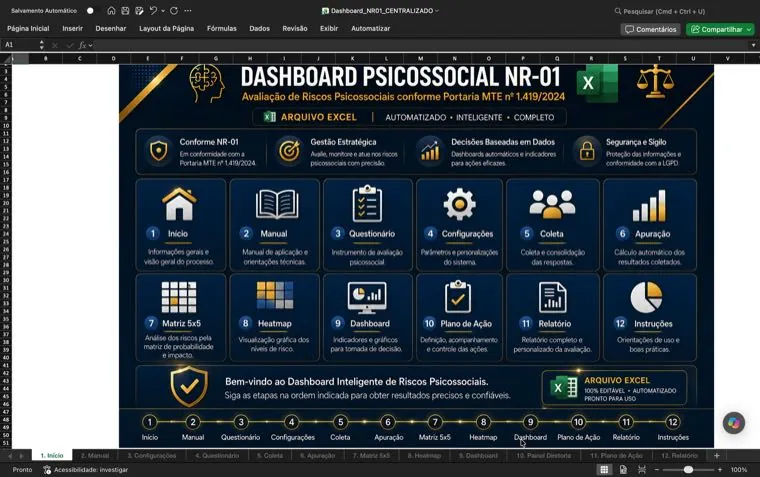Click the zoom in plus button
The width and height of the screenshot is (760, 477).
(720, 470)
